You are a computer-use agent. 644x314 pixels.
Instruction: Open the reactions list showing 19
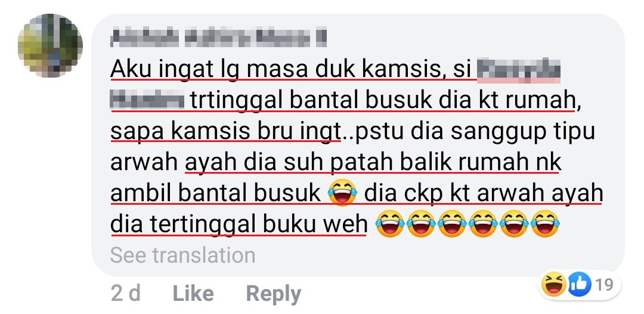tap(581, 284)
